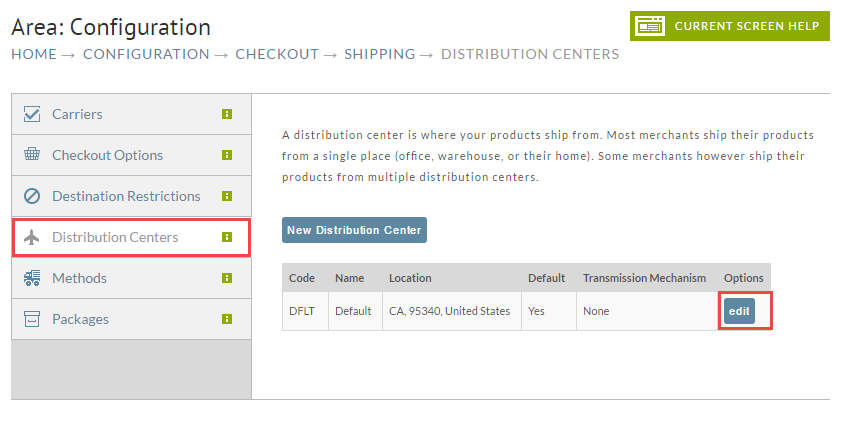Viewport: 847px width, 445px height.
Task: Navigate to CHECKOUT breadcrumb
Action: point(277,55)
